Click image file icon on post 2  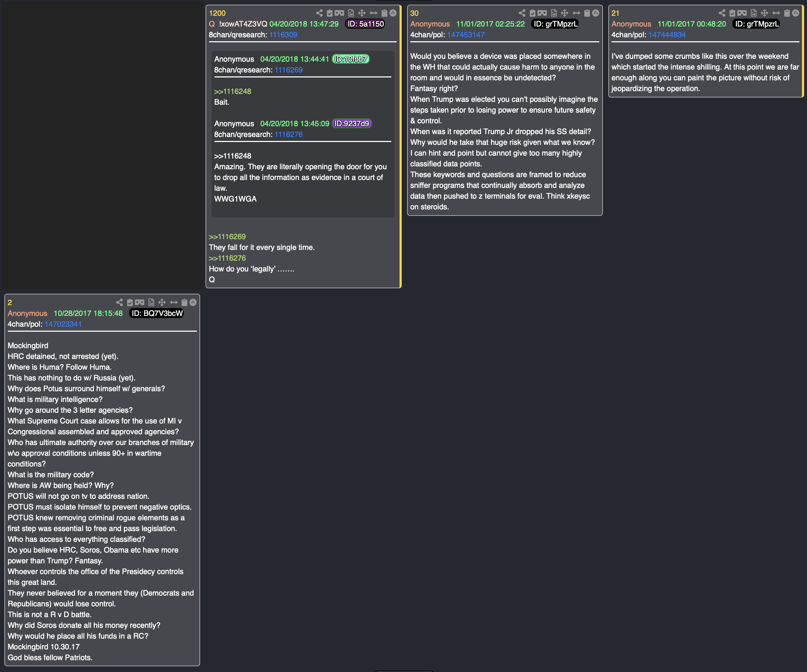[151, 302]
